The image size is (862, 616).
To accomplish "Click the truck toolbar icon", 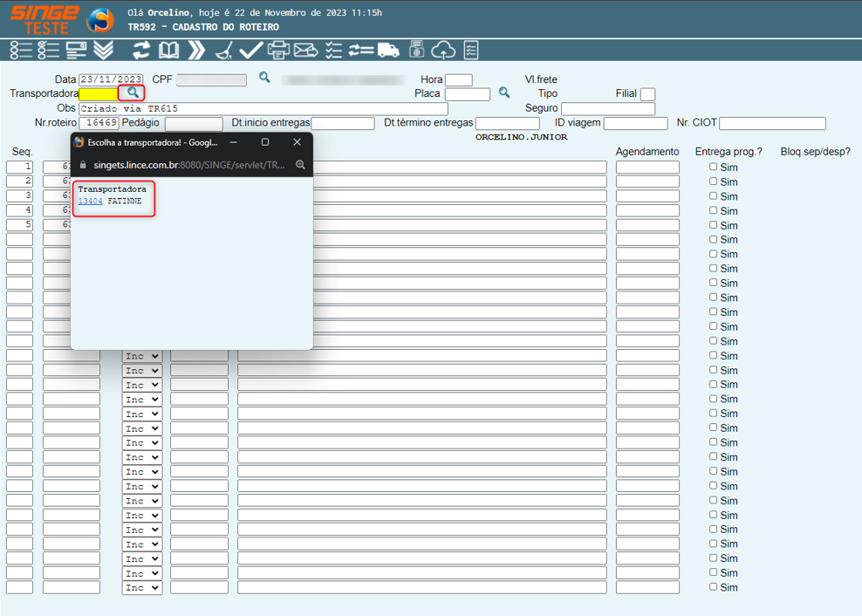I will coord(388,50).
